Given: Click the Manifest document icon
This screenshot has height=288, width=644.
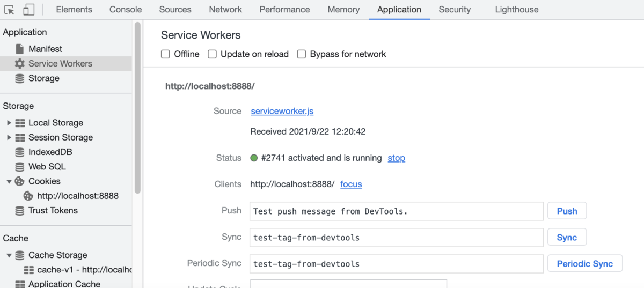Looking at the screenshot, I should pos(20,49).
